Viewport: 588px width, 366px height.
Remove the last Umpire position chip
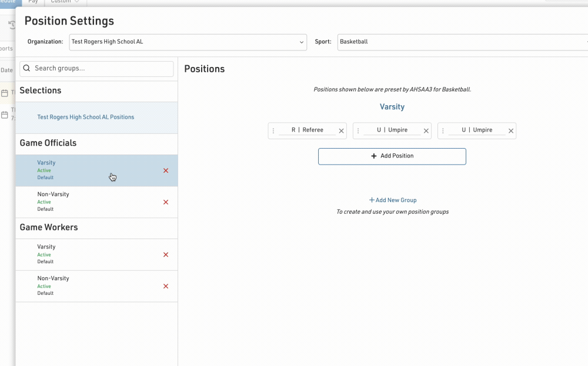pos(511,131)
